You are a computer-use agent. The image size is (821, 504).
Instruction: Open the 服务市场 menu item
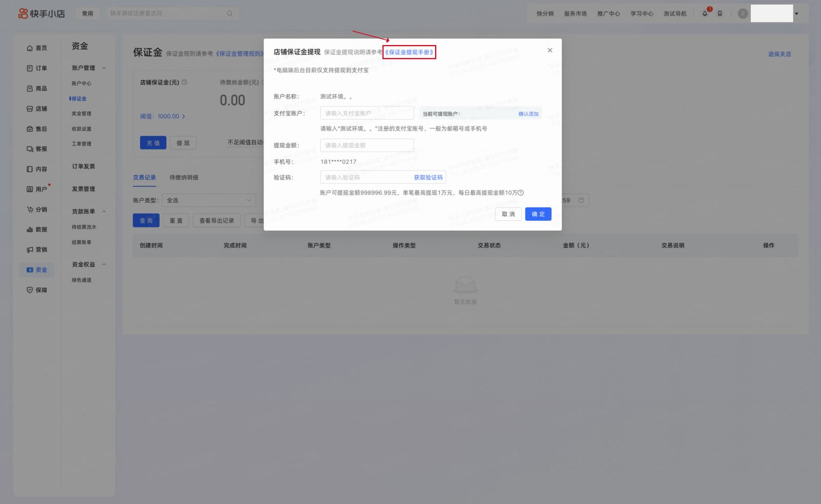(x=575, y=13)
